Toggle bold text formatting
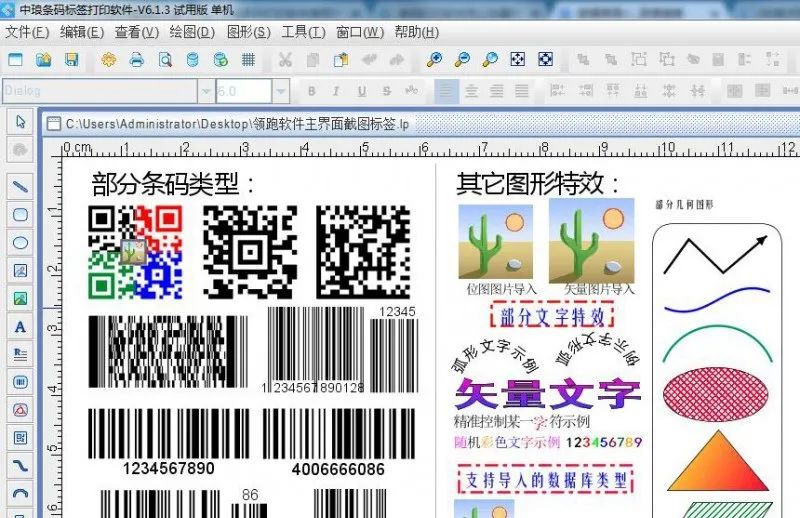The width and height of the screenshot is (800, 518). click(311, 91)
